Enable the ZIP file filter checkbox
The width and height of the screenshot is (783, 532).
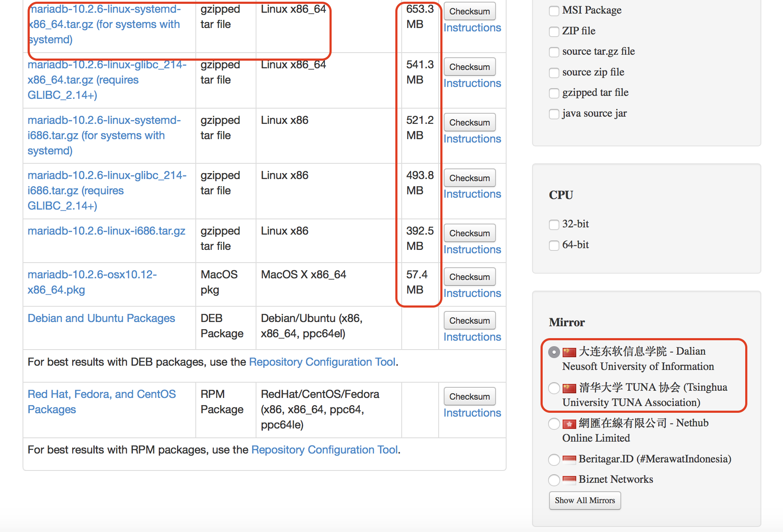point(554,31)
